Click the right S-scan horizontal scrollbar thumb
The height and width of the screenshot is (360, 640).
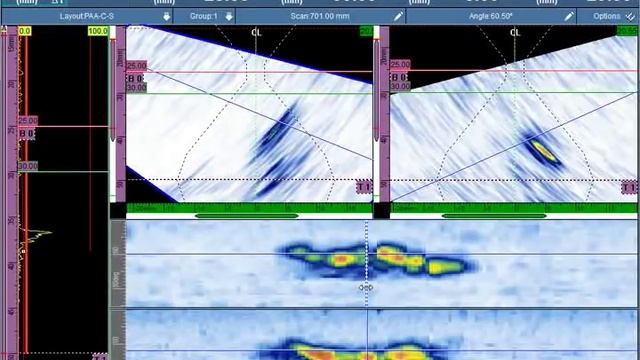click(494, 216)
